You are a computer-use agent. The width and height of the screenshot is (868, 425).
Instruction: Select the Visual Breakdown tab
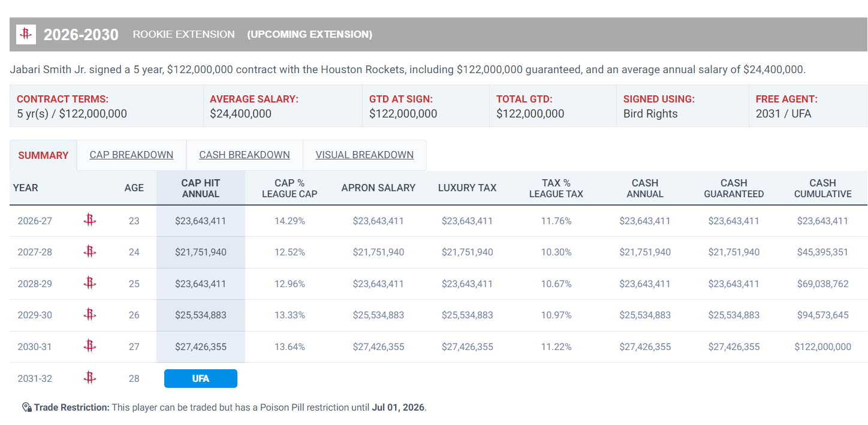coord(364,155)
